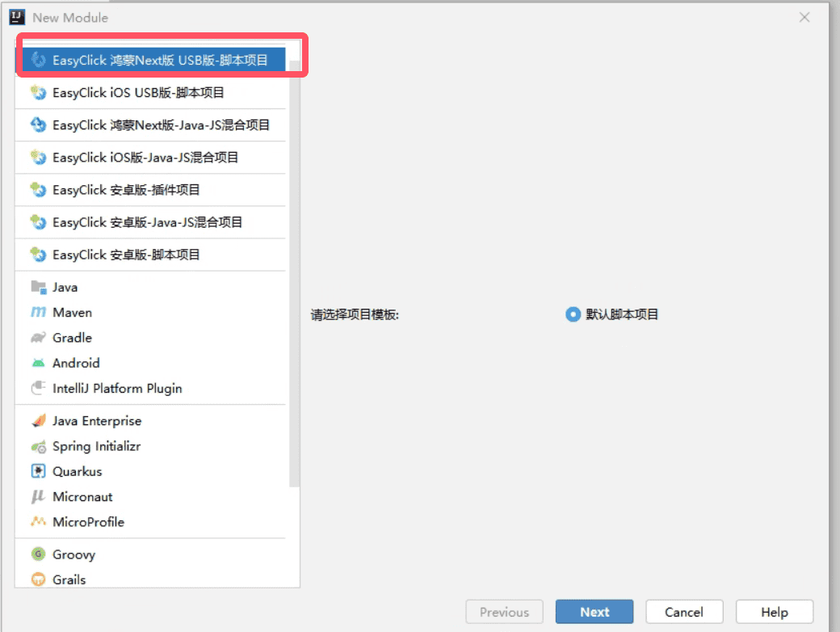This screenshot has width=840, height=632.
Task: Select Java Enterprise module type
Action: point(96,421)
